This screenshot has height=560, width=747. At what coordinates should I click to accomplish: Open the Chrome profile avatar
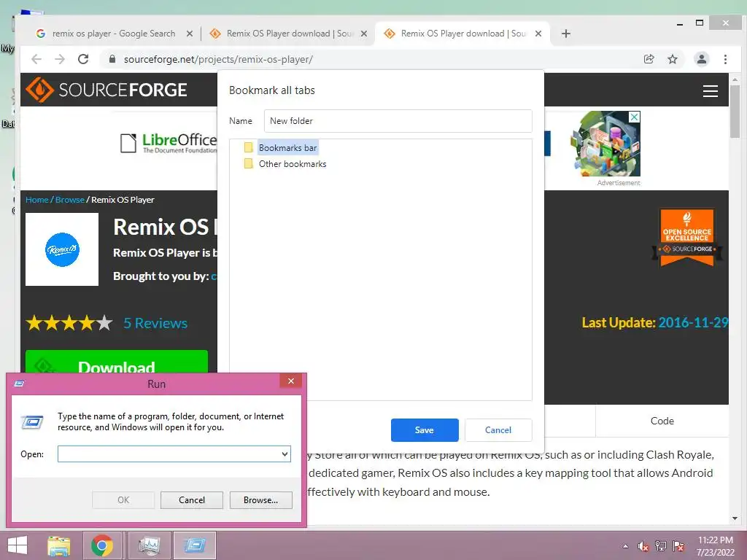(x=701, y=59)
